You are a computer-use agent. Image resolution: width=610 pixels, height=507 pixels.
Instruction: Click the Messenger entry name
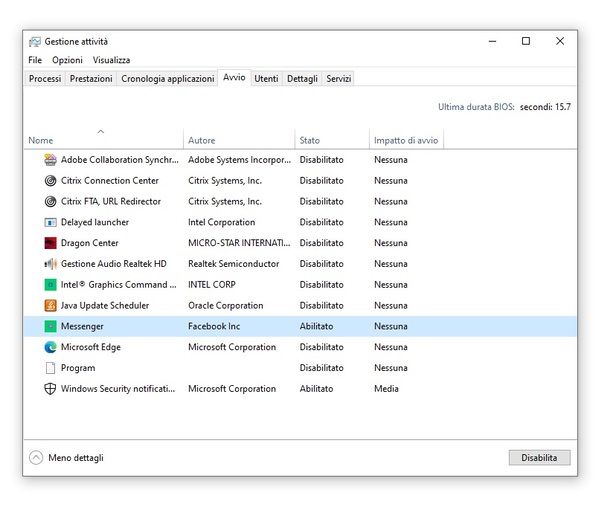coord(82,326)
